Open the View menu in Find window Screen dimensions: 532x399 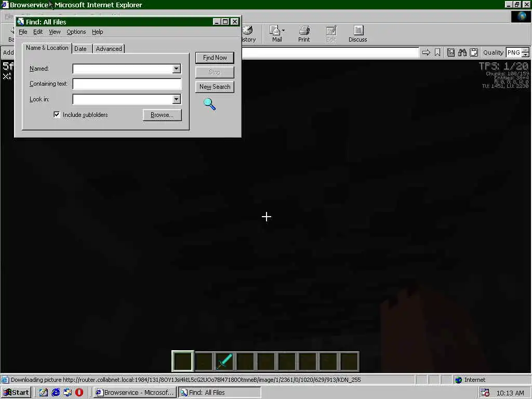(x=54, y=32)
